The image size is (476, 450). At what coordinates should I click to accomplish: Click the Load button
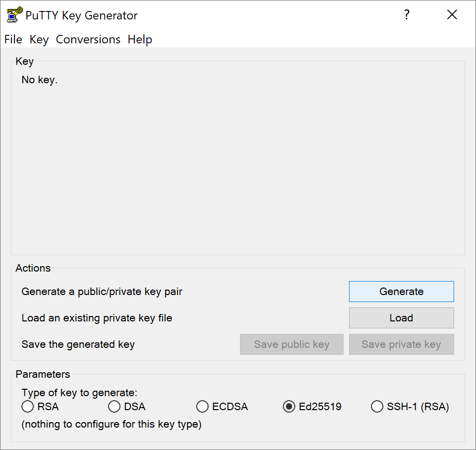pos(401,318)
